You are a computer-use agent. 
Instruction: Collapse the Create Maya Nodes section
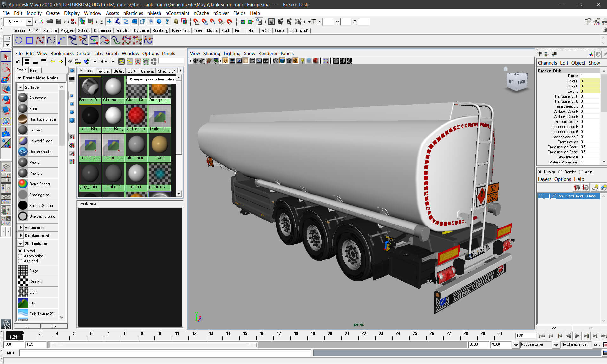(20, 78)
